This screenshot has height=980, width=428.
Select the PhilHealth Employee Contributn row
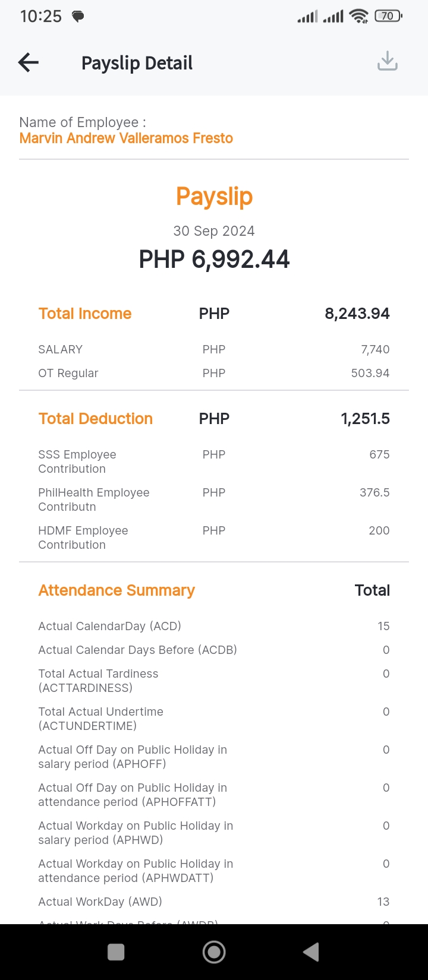pyautogui.click(x=214, y=500)
